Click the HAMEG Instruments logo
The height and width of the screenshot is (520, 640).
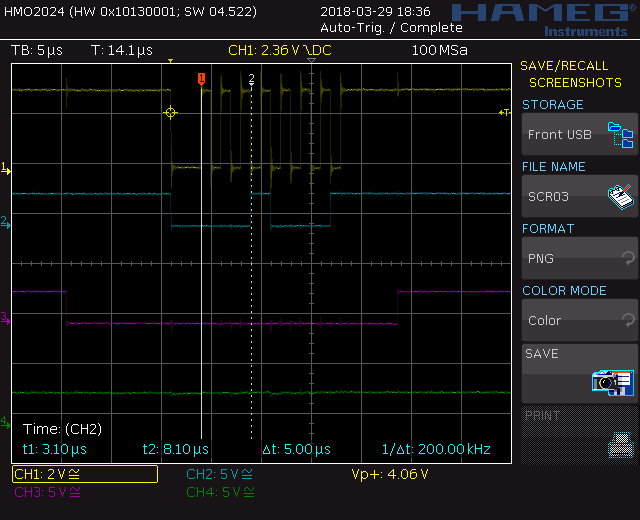544,20
